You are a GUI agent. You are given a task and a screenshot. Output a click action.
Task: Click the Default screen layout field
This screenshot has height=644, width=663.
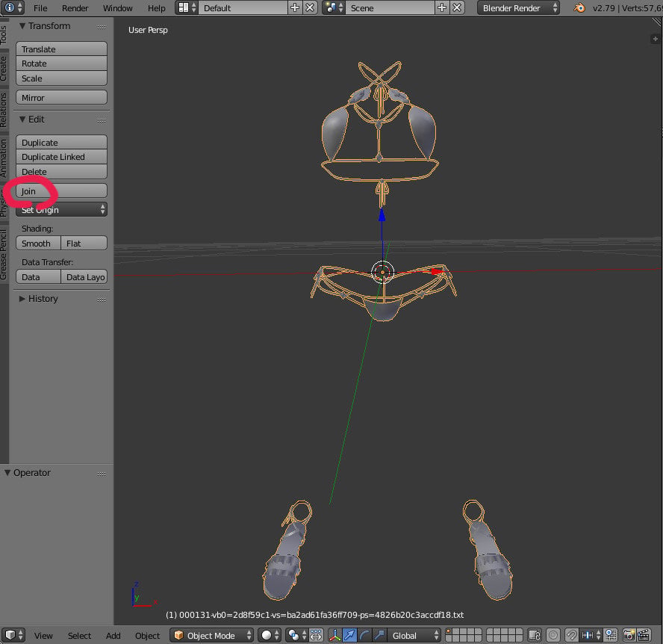(243, 7)
